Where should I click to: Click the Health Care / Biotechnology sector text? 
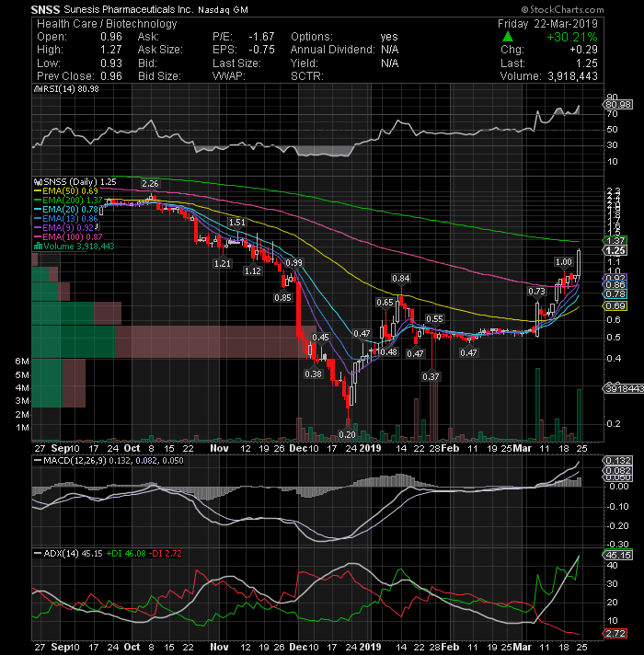click(x=107, y=24)
